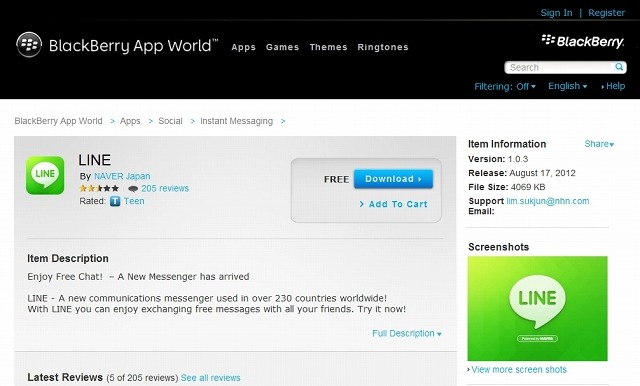Screen dimensions: 640x386
Task: Click the Sign In link
Action: [556, 13]
